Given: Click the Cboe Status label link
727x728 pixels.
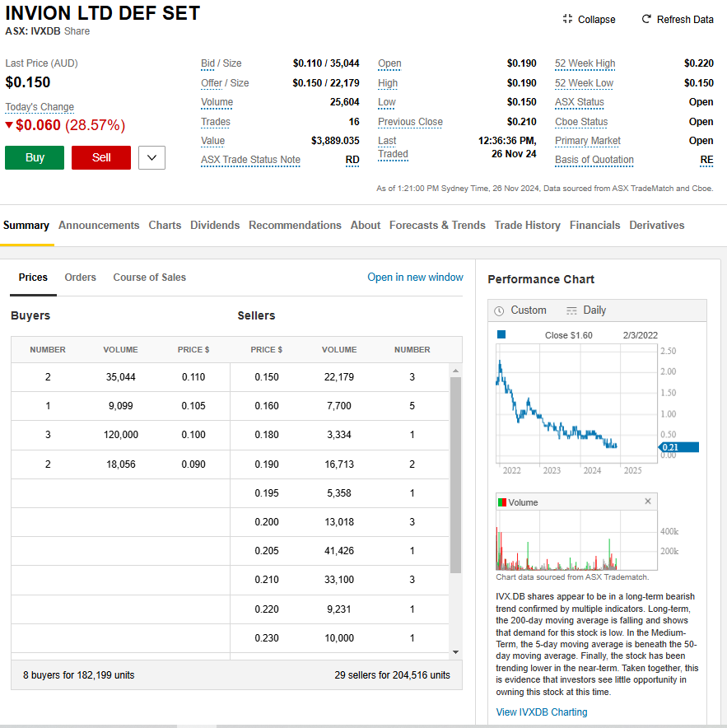Looking at the screenshot, I should coord(581,122).
